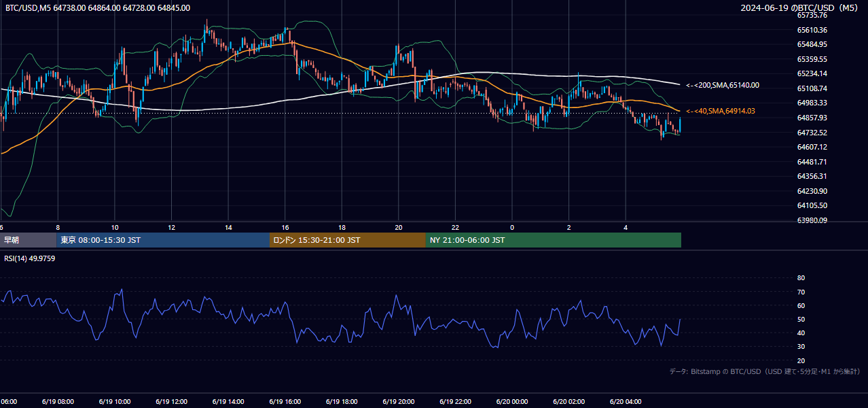Screen dimensions: 868x408
Task: Click the RSI 70 level label
Action: 801,292
